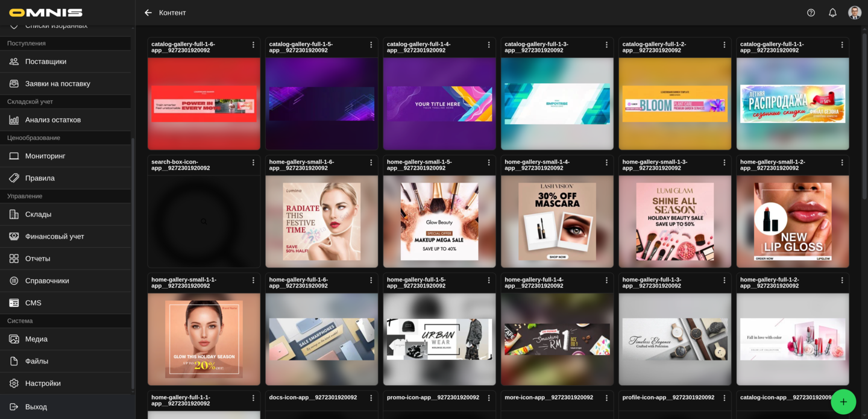
Task: Click the Поставщики people icon in sidebar
Action: coord(14,61)
